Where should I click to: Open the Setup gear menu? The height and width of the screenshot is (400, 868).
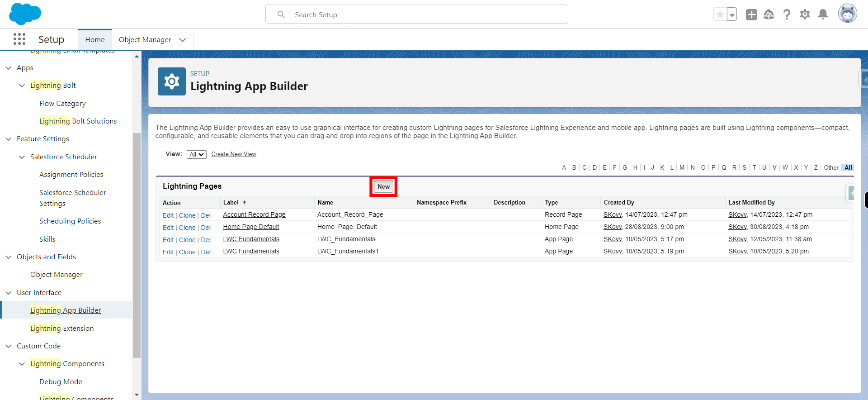pyautogui.click(x=805, y=14)
